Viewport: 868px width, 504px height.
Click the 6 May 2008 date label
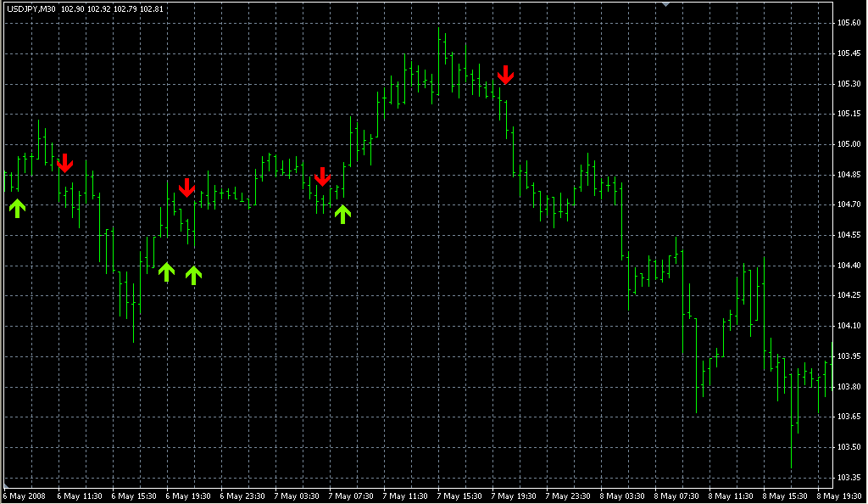[x=26, y=496]
